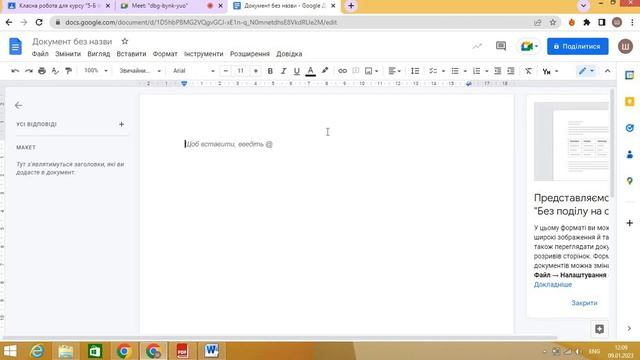Viewport: 640px width, 360px height.
Task: Open the Довідка menu
Action: 289,54
